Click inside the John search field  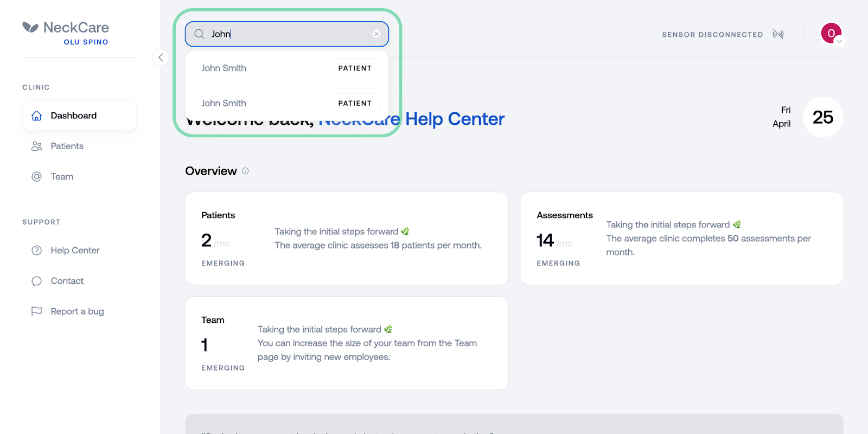287,34
